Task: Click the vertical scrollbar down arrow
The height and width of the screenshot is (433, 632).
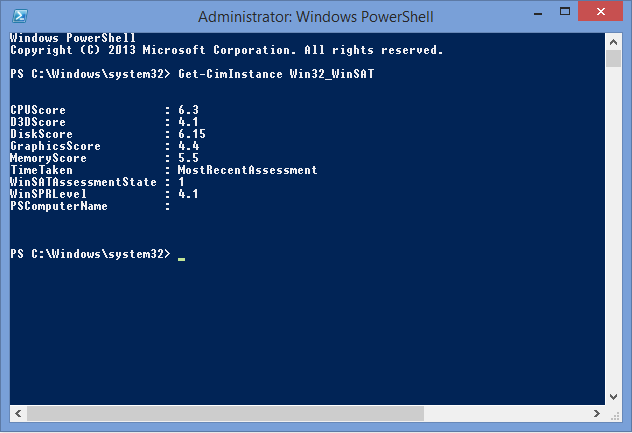Action: pos(613,397)
